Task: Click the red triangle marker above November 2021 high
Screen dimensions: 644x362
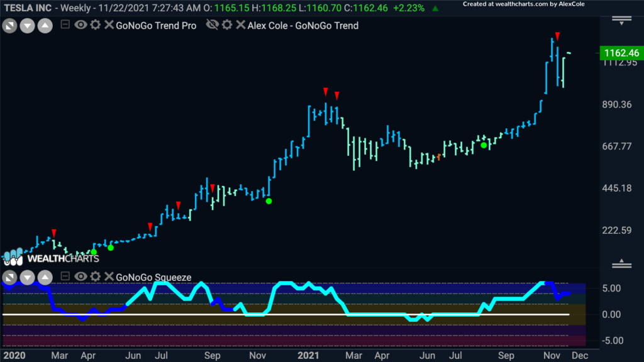Action: [x=557, y=36]
